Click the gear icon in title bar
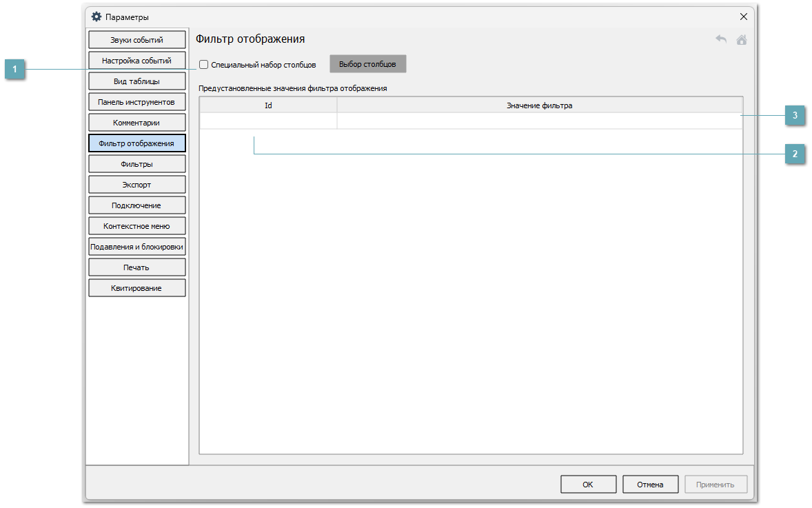The image size is (812, 508). pos(97,17)
